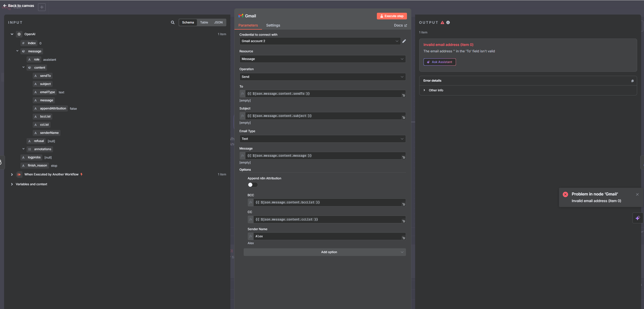
Task: Collapse the message object in schema
Action: pos(17,51)
